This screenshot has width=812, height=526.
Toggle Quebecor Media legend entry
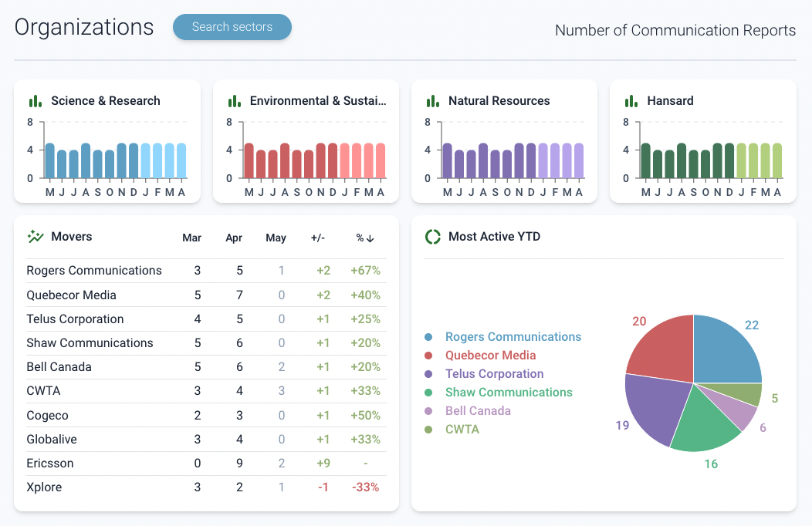pyautogui.click(x=490, y=356)
